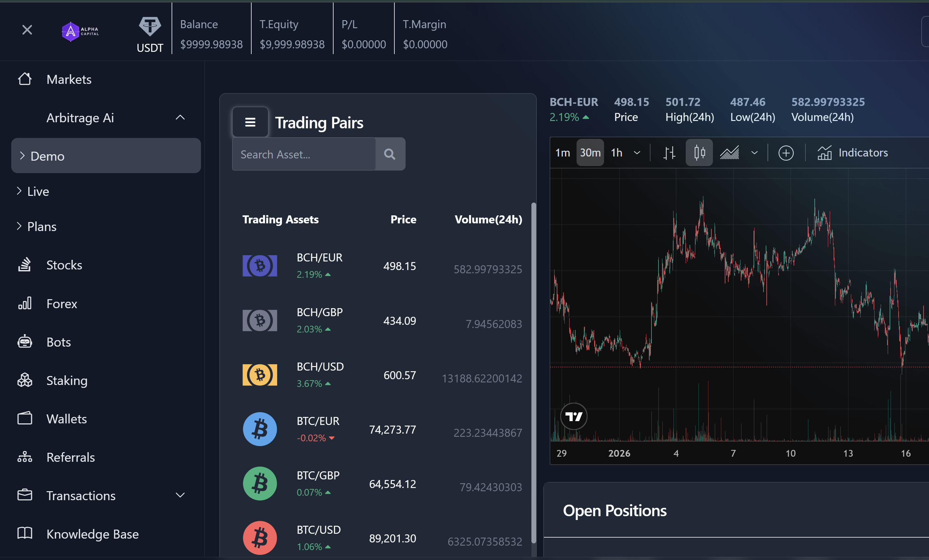Open chart style dropdown arrow
This screenshot has height=560, width=929.
[755, 153]
